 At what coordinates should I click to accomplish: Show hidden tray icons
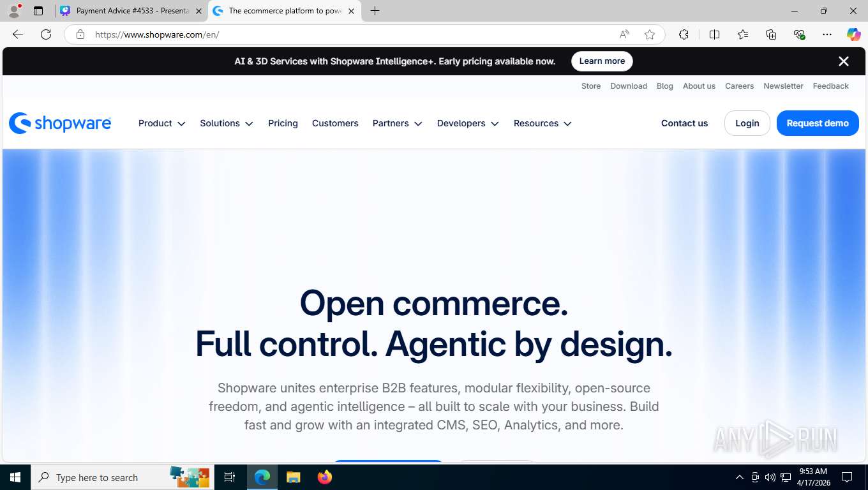(x=740, y=477)
